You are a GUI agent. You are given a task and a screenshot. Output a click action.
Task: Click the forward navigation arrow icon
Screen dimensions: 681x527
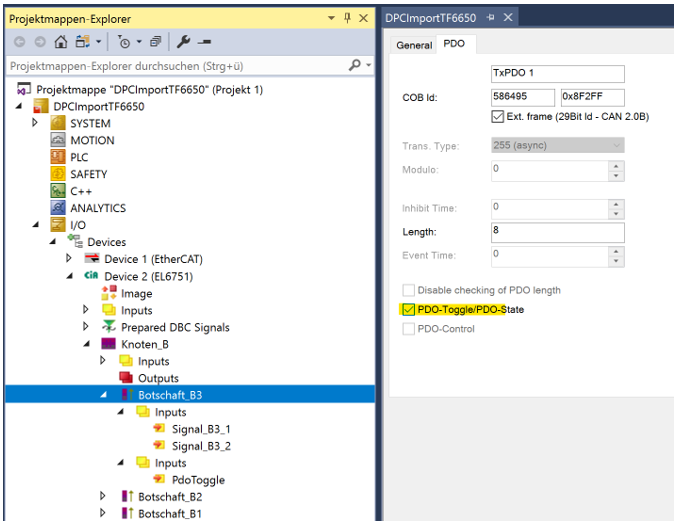40,42
